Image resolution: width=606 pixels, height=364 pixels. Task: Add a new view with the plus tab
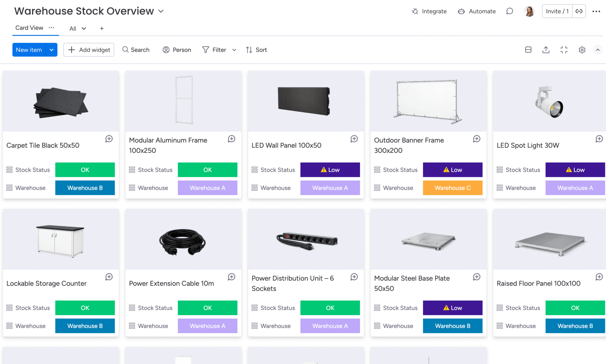pos(102,28)
